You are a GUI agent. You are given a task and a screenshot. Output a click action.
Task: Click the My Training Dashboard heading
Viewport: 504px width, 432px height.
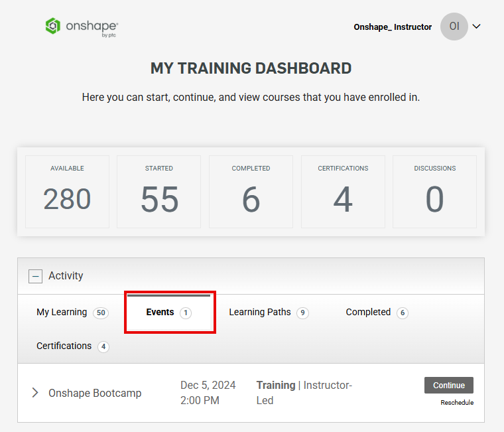coord(251,68)
